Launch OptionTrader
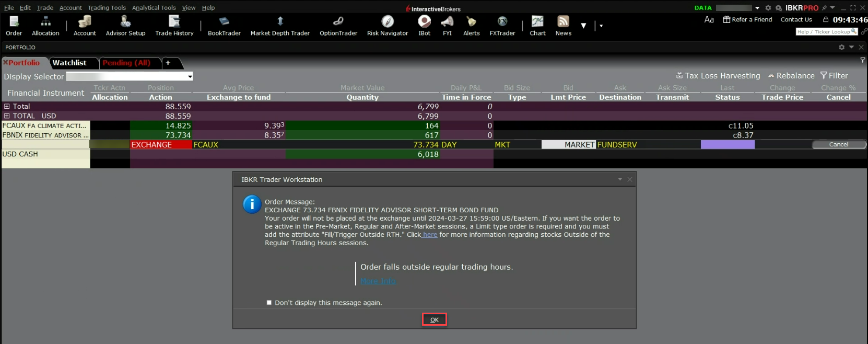Viewport: 868px width, 344px height. pos(338,26)
